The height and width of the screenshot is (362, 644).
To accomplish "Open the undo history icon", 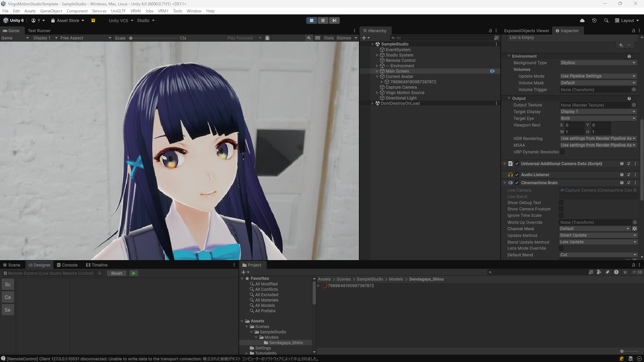I will pos(594,20).
